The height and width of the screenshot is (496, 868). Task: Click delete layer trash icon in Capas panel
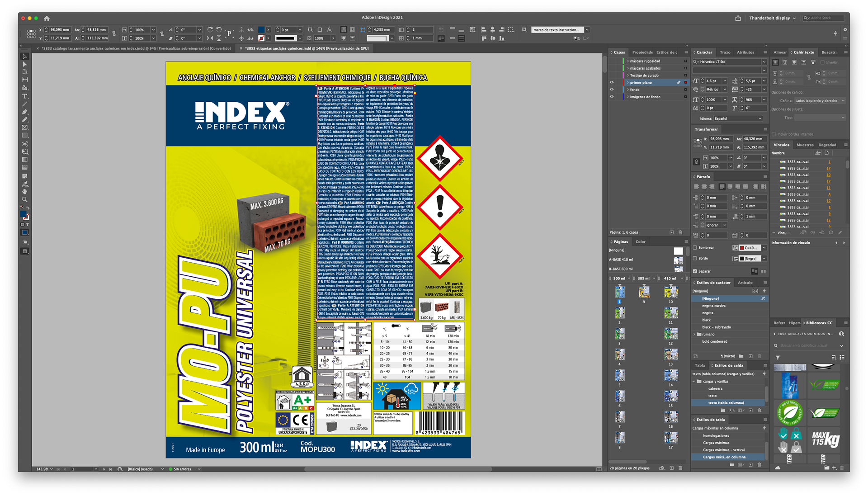[680, 232]
